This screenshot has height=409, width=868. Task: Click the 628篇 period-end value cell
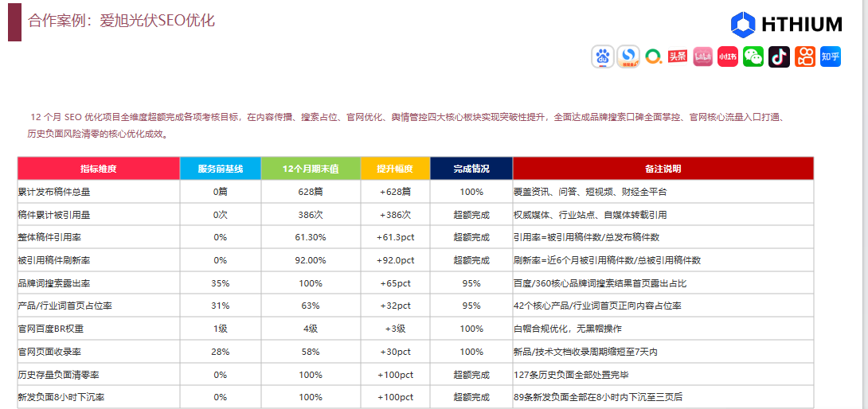[x=311, y=192]
